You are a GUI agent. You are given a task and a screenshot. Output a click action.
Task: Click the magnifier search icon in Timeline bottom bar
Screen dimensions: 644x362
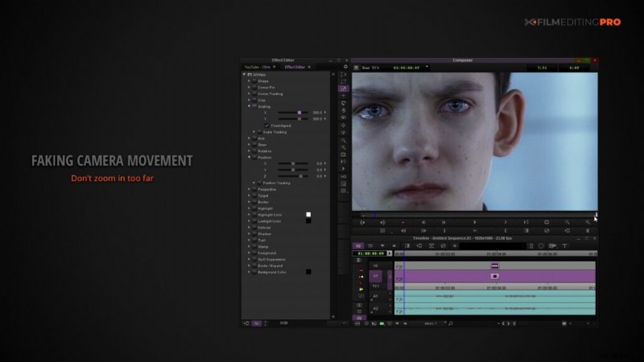coord(451,323)
